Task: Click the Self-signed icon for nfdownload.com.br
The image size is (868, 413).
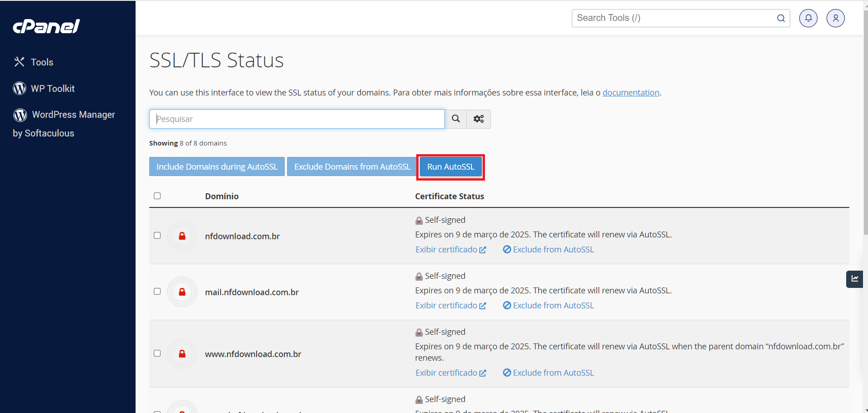Action: click(x=419, y=221)
